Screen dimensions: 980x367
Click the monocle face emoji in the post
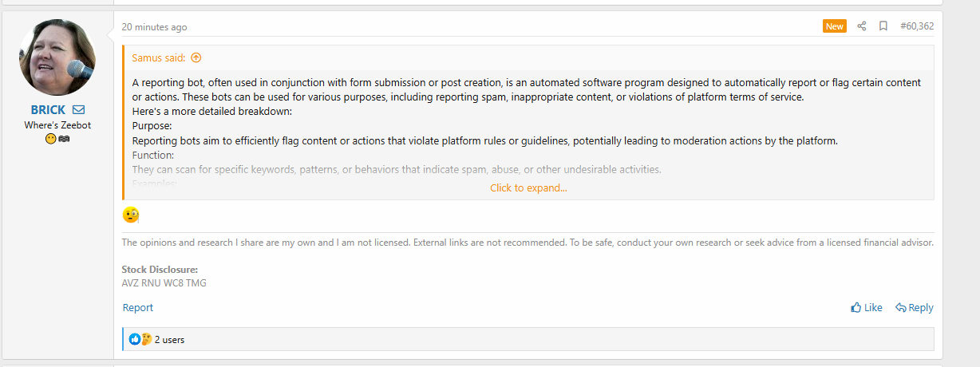coord(131,215)
